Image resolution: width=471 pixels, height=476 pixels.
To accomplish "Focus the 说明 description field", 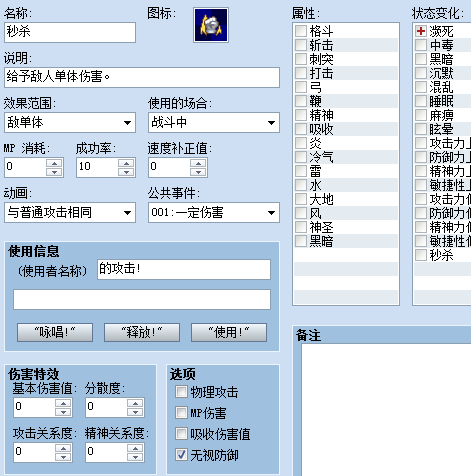I will (x=142, y=77).
